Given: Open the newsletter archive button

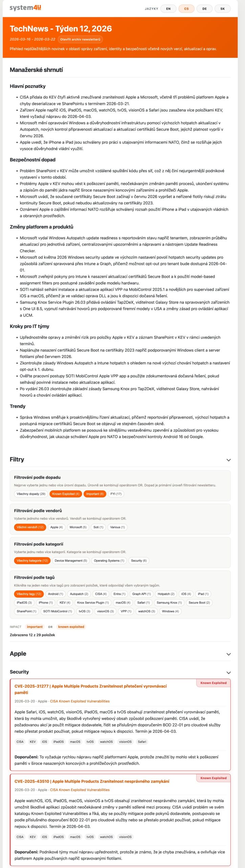Looking at the screenshot, I should click(80, 39).
